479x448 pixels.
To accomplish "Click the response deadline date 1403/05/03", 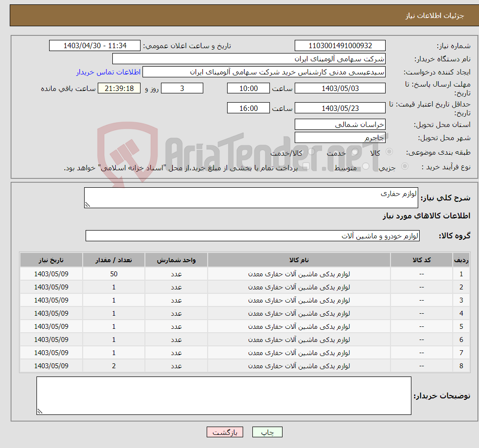I will coord(340,89).
